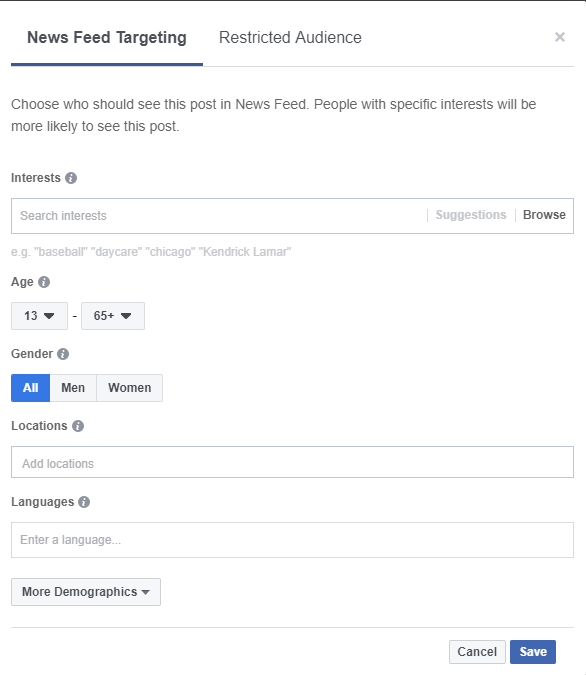
Task: Click the Interests info icon
Action: point(71,178)
